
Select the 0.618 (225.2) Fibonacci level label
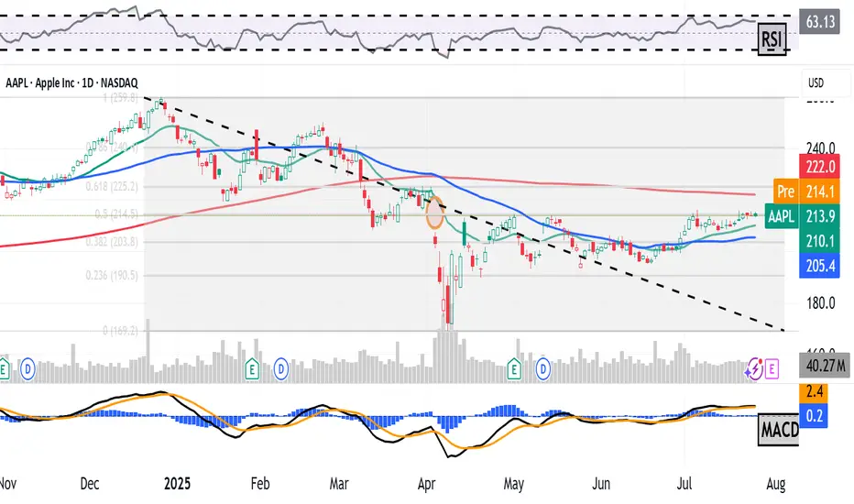click(x=112, y=187)
